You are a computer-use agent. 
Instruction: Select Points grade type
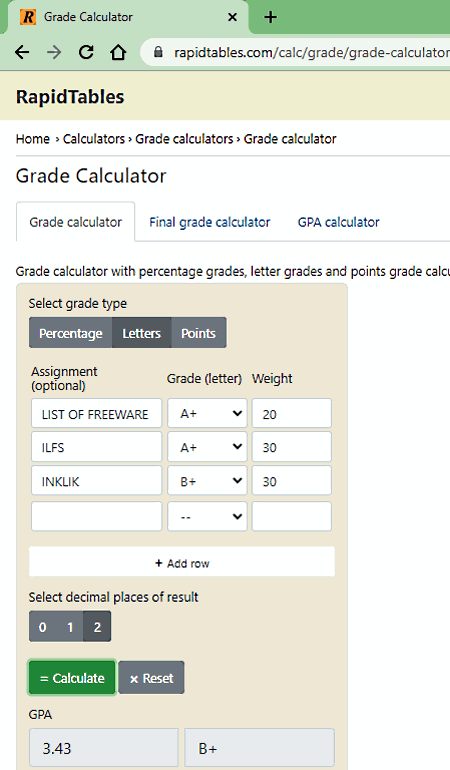[x=198, y=333]
